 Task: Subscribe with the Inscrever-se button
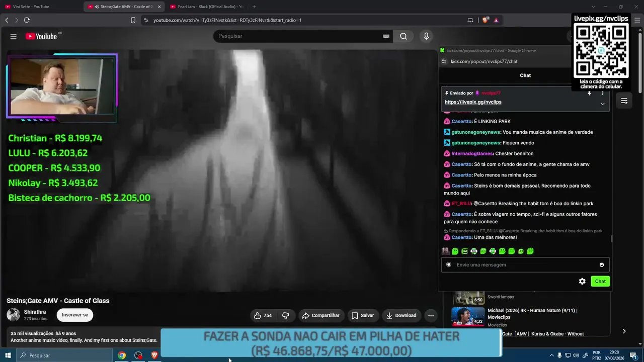[x=75, y=315]
